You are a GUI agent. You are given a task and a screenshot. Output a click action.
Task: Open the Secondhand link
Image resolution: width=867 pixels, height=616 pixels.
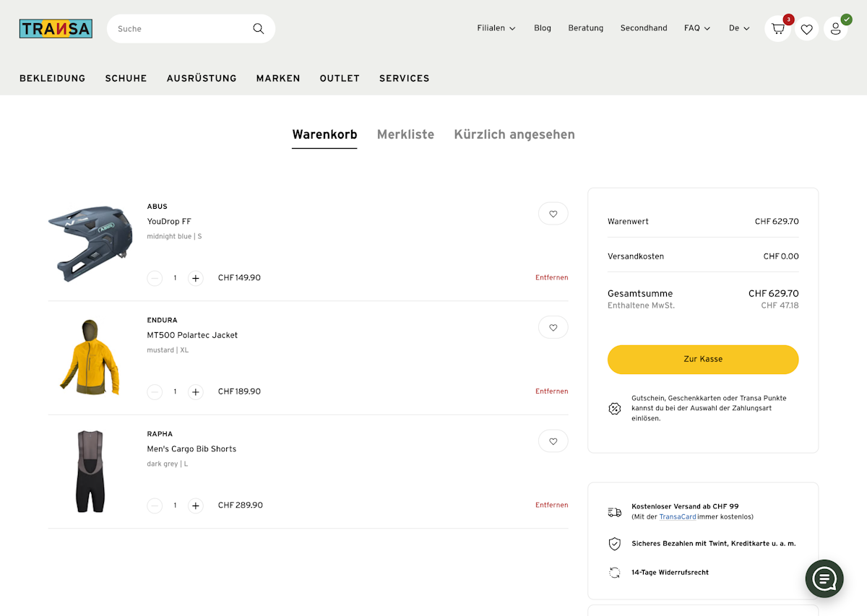644,28
